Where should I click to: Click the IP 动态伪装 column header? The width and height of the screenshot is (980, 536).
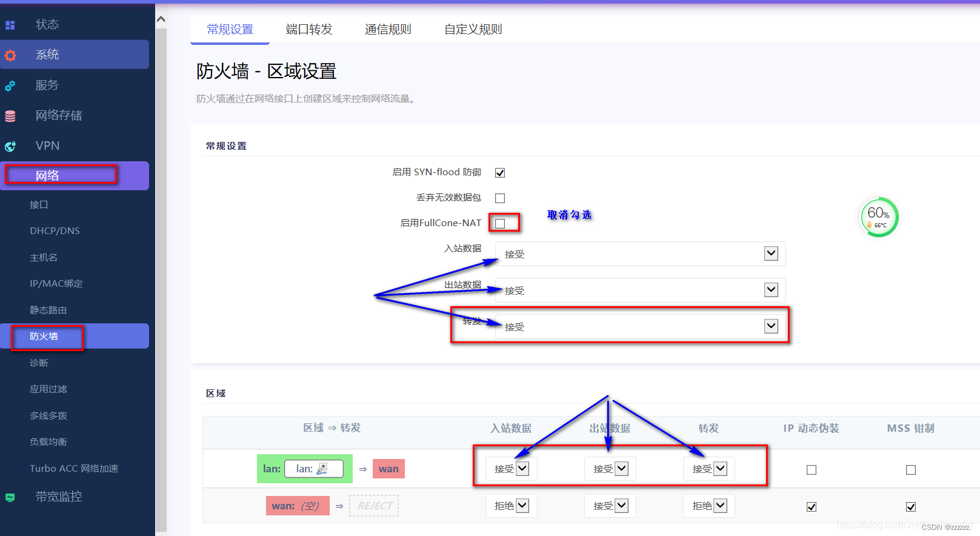coord(811,429)
